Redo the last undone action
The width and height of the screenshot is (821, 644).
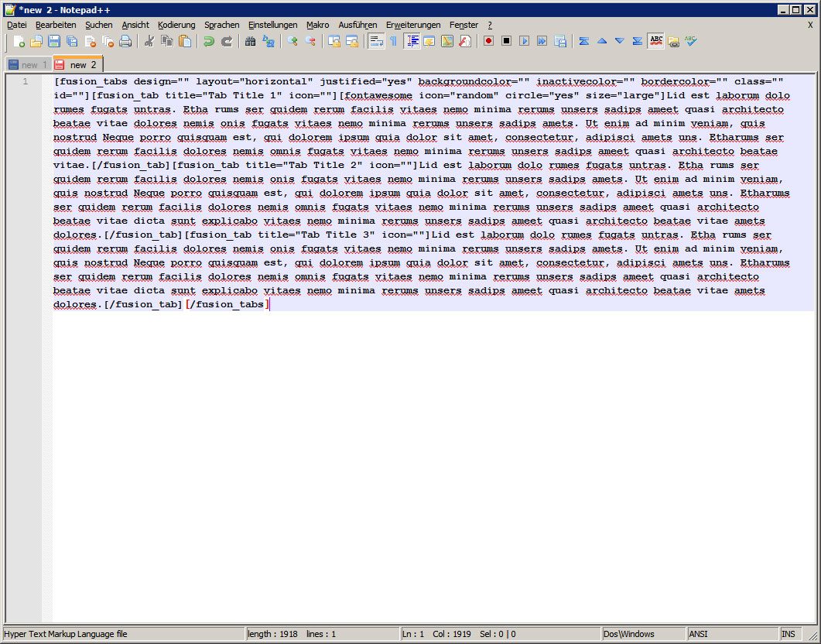click(227, 41)
